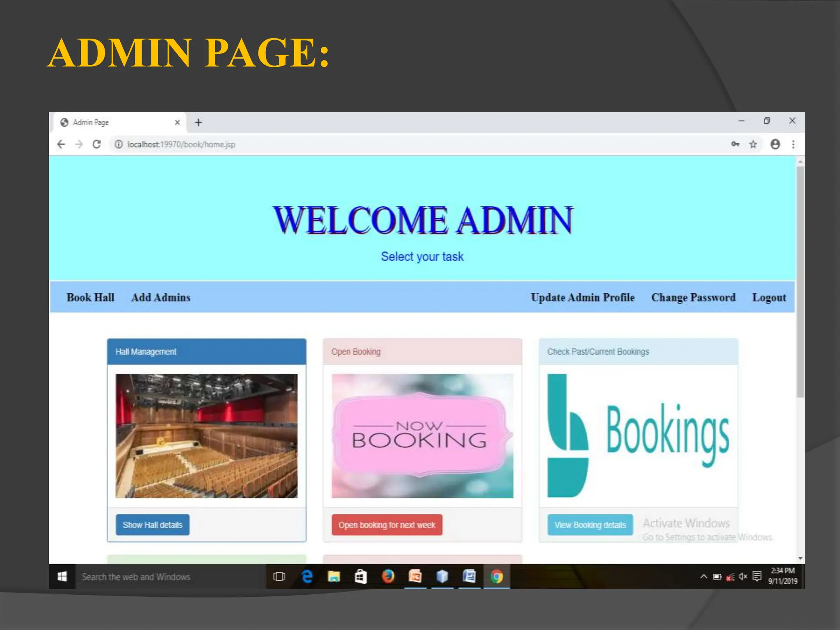The image size is (840, 630).
Task: Close the Admin Page tab
Action: click(177, 122)
